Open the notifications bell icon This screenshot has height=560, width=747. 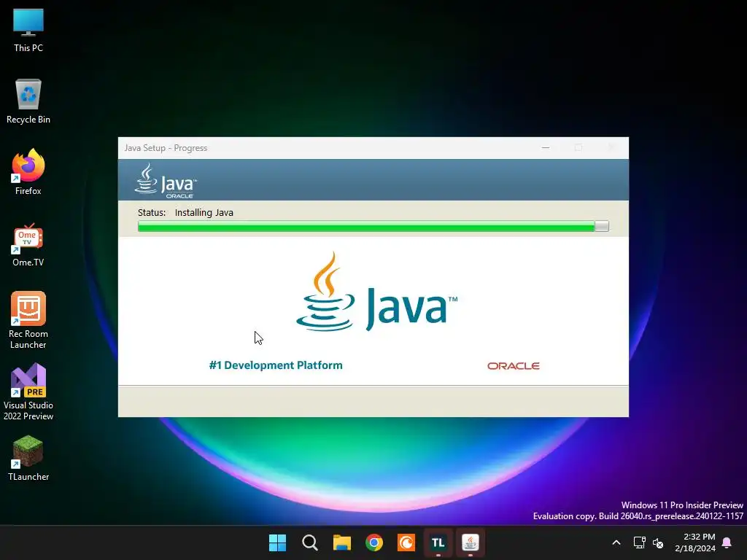coord(727,542)
